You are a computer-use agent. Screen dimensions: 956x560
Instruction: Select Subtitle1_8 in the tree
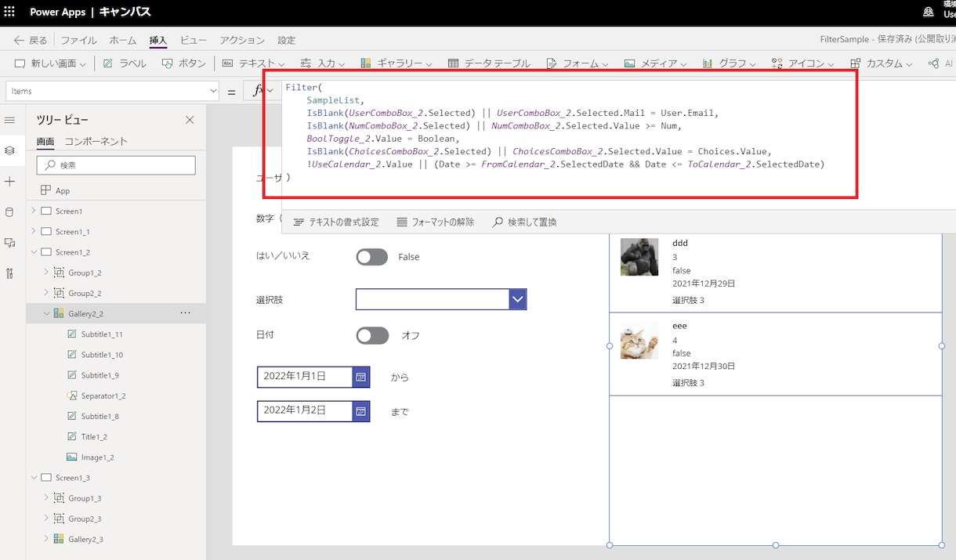point(100,416)
